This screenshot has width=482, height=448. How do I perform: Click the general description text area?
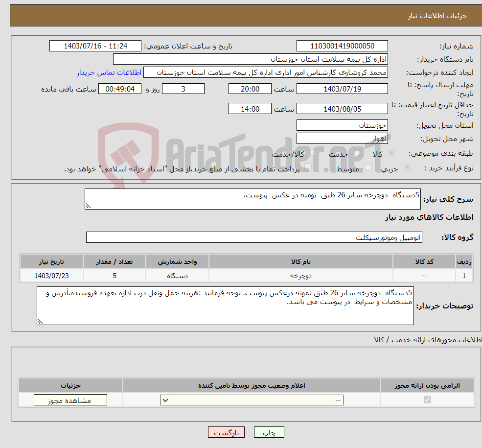tap(252, 199)
